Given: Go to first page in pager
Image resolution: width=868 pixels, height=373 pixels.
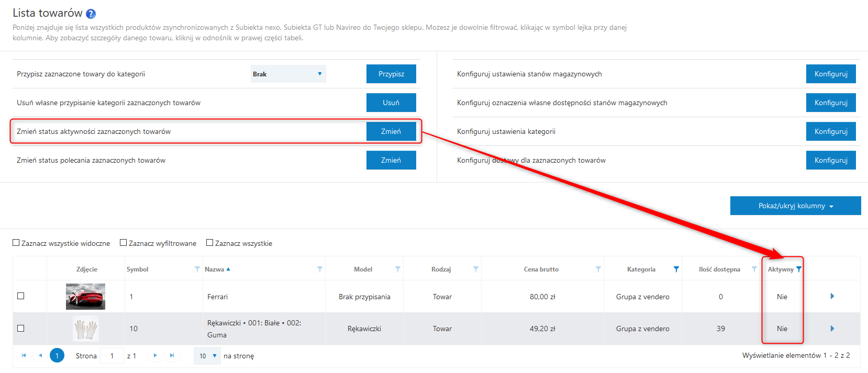Looking at the screenshot, I should point(24,355).
